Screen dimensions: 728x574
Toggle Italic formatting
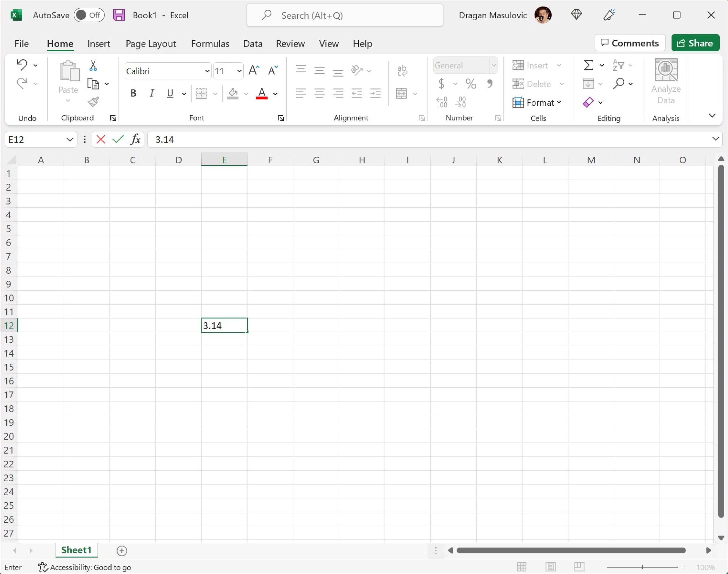[x=152, y=93]
